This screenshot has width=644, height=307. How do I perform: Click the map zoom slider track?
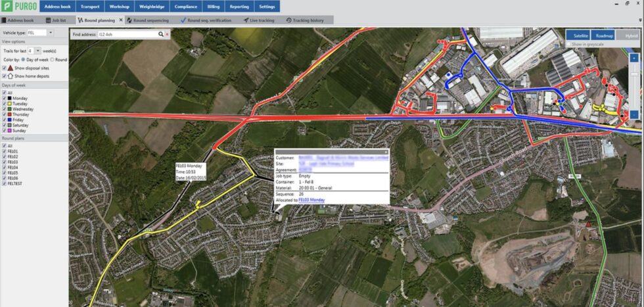(x=633, y=86)
